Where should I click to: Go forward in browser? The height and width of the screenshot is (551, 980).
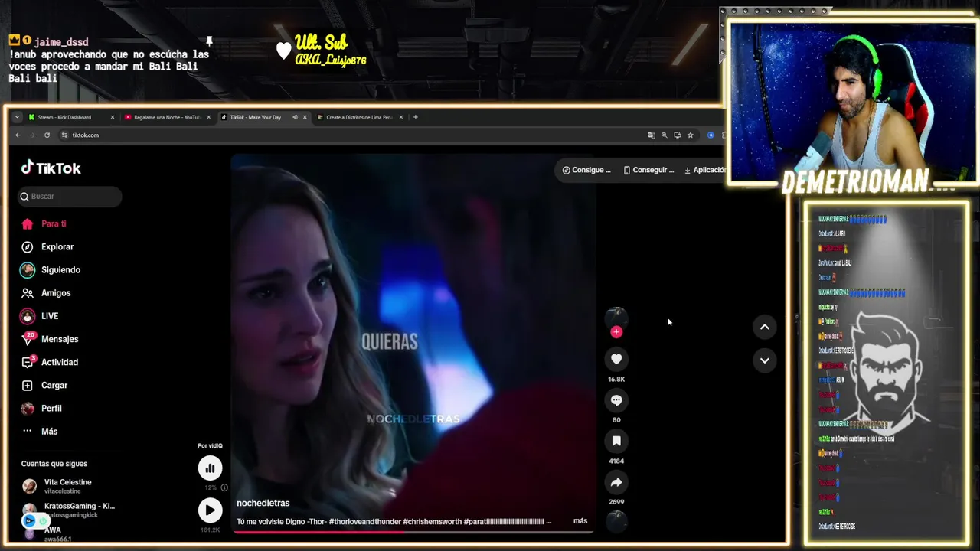32,135
